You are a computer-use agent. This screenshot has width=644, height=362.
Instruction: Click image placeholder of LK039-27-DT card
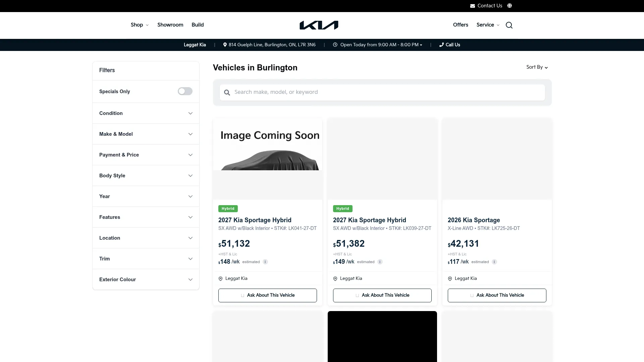(x=382, y=159)
